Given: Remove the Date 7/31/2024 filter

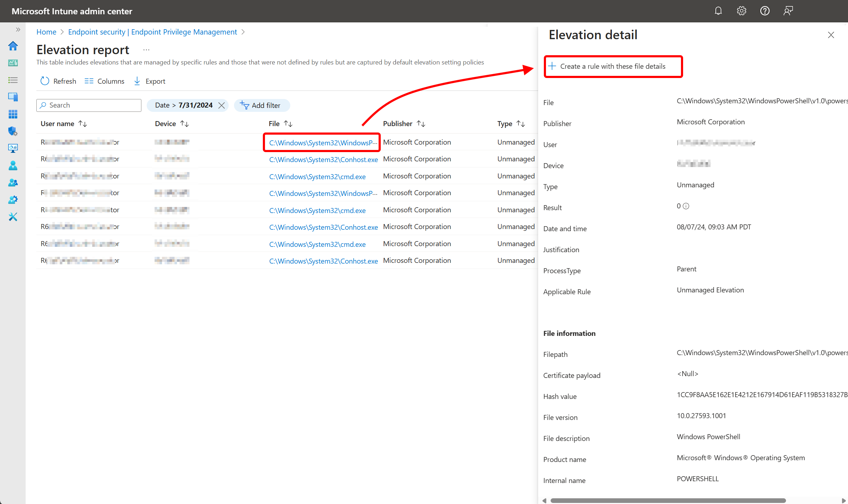Looking at the screenshot, I should pyautogui.click(x=222, y=105).
